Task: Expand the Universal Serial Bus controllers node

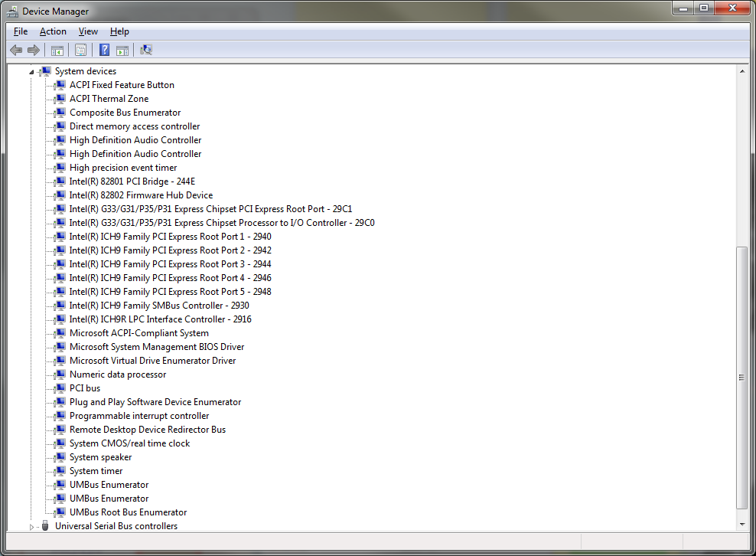Action: (31, 527)
